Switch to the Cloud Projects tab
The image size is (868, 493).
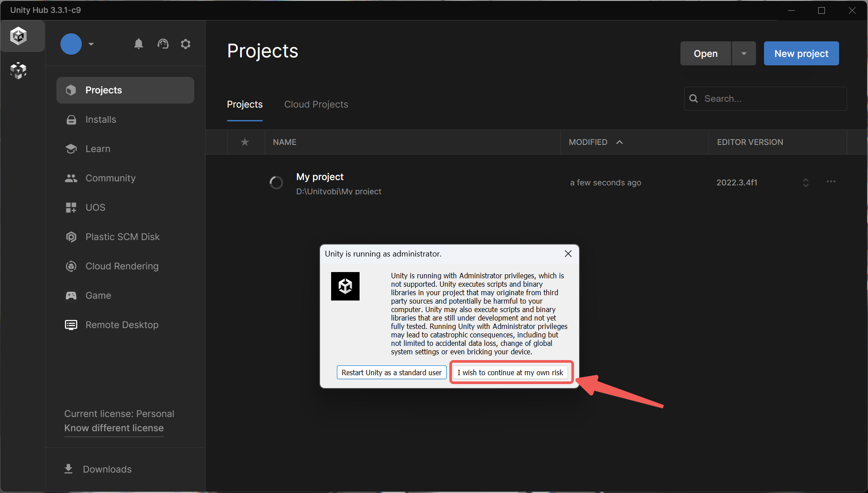point(316,104)
